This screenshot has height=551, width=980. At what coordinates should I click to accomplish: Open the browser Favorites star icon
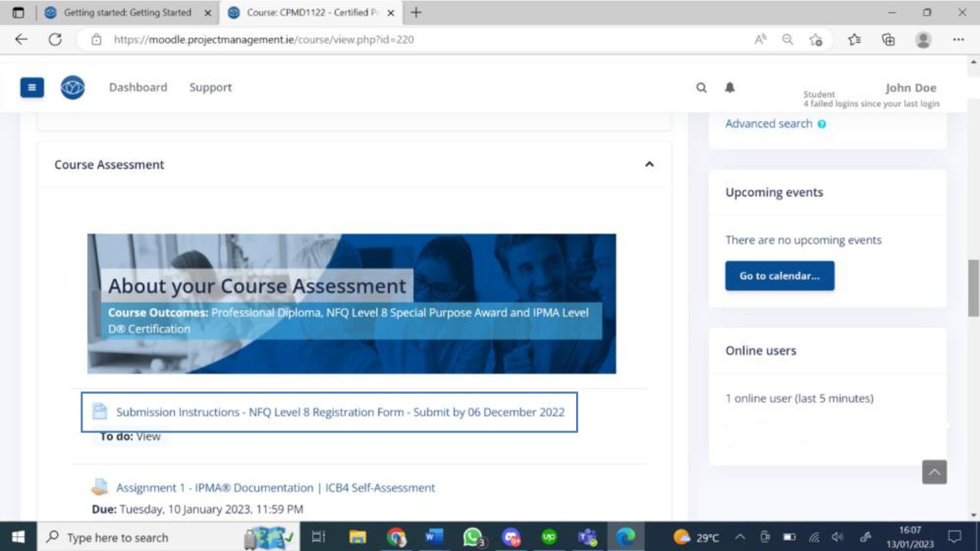[x=854, y=39]
